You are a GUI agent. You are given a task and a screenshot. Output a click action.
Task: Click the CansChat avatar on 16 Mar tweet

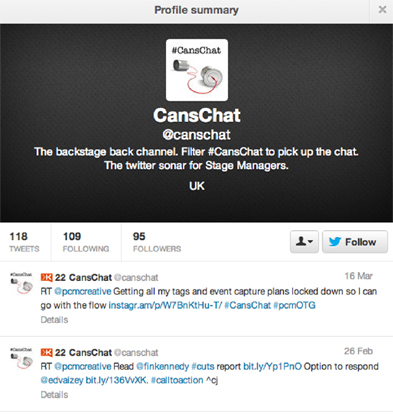pos(21,283)
